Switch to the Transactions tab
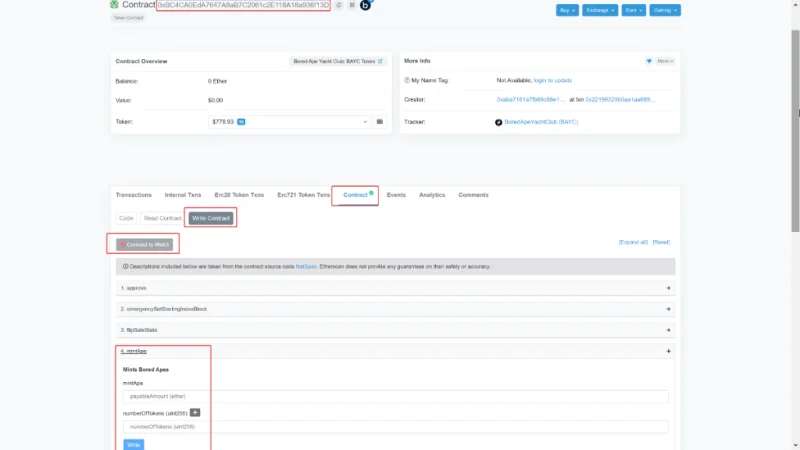Screen dimensions: 800x450 pos(134,195)
